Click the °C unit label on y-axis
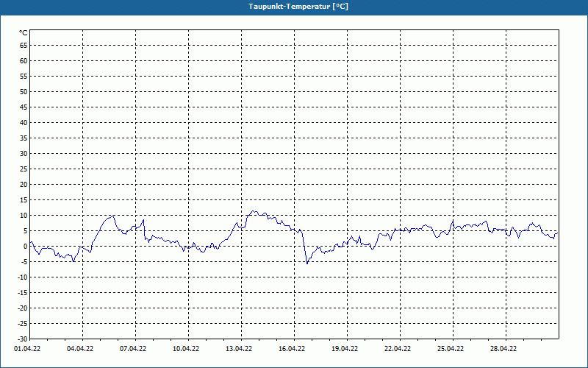 pos(24,33)
